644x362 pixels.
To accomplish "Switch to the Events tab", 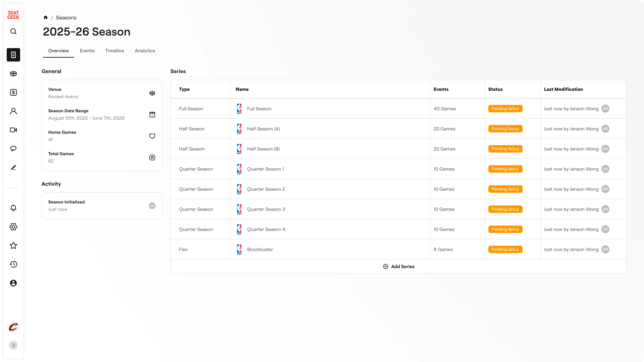I will (87, 51).
